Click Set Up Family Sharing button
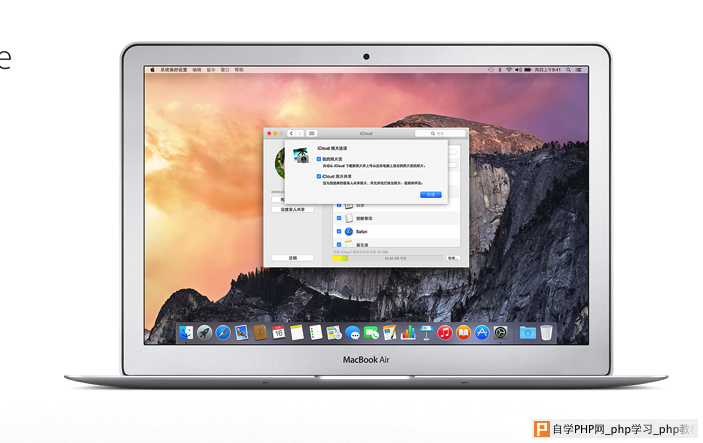This screenshot has height=443, width=703. pyautogui.click(x=293, y=209)
